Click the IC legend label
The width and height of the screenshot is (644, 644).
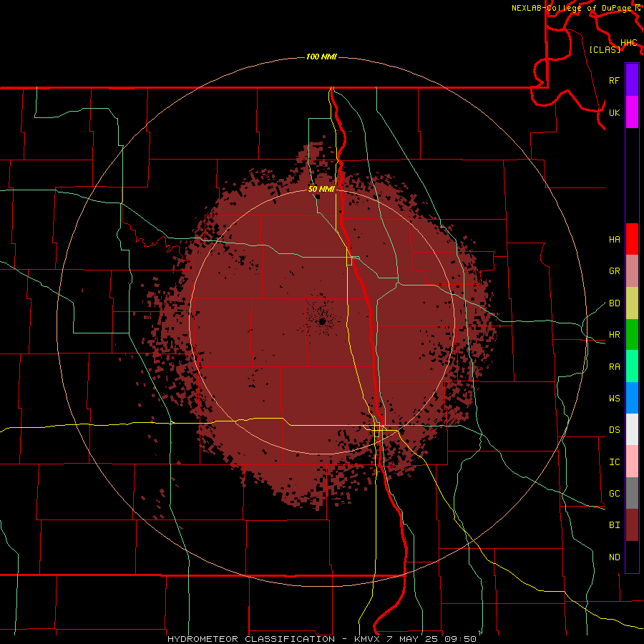pyautogui.click(x=614, y=462)
